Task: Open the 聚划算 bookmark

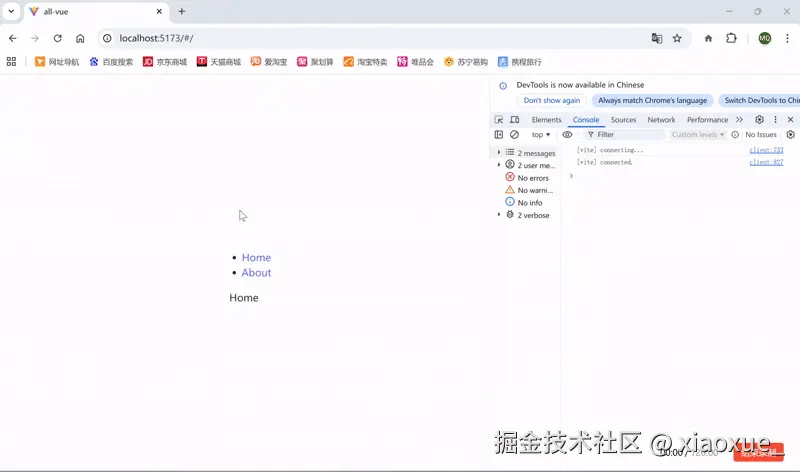Action: pos(315,62)
